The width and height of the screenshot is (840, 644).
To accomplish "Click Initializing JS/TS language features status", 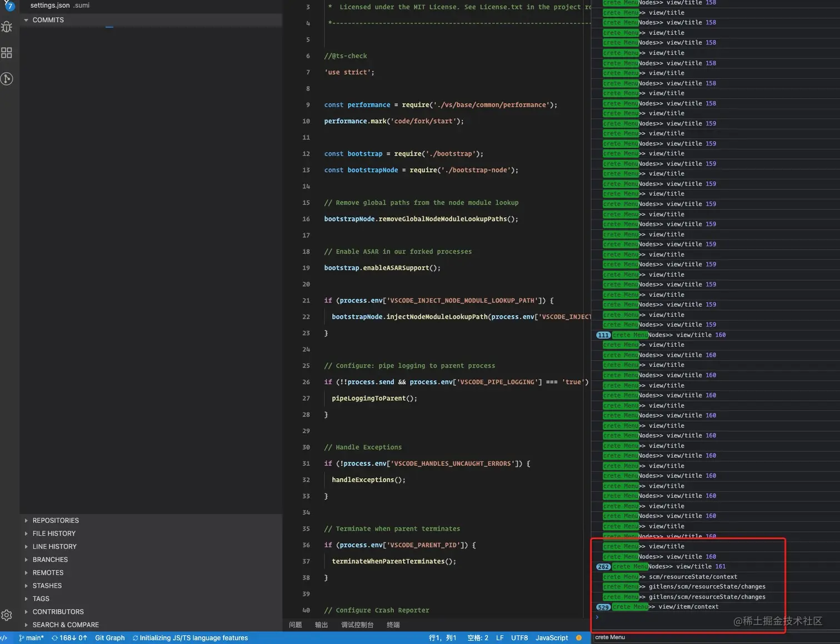I will [x=190, y=638].
